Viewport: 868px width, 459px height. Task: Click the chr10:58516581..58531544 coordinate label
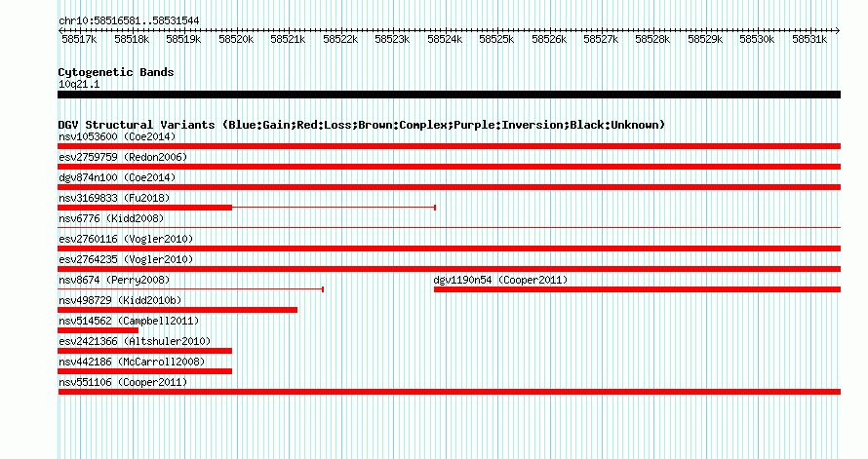coord(129,20)
